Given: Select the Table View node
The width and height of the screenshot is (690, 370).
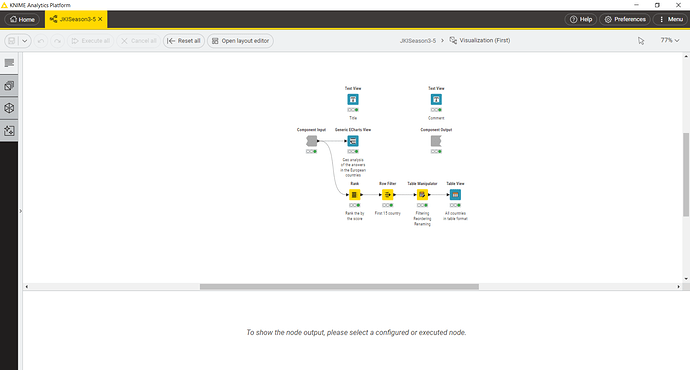Looking at the screenshot, I should [455, 194].
